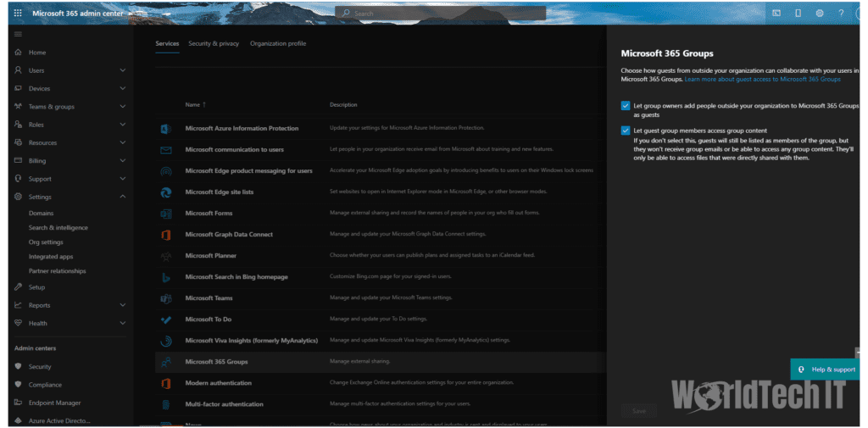Expand Teams & groups chevron
The height and width of the screenshot is (428, 868).
pos(123,106)
